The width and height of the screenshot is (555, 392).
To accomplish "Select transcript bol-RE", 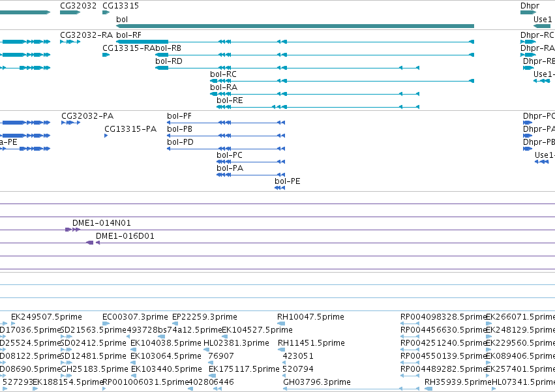I will (318, 107).
